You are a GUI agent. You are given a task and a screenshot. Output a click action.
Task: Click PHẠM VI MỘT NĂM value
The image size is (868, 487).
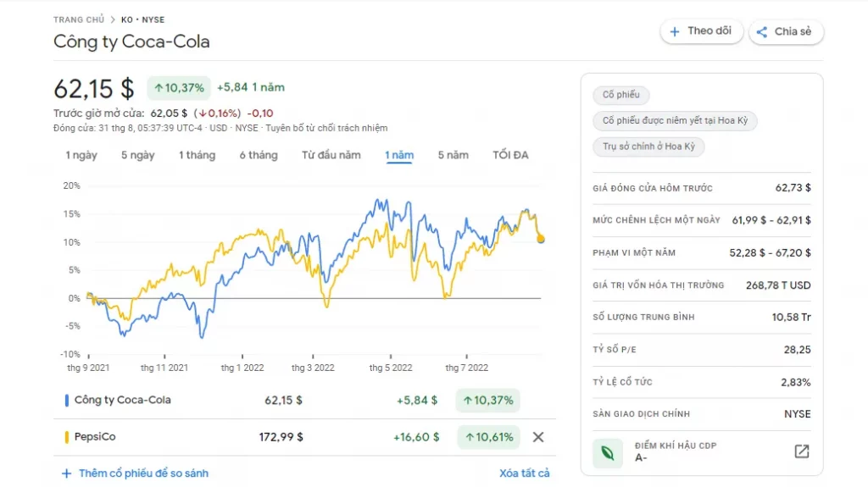(770, 253)
